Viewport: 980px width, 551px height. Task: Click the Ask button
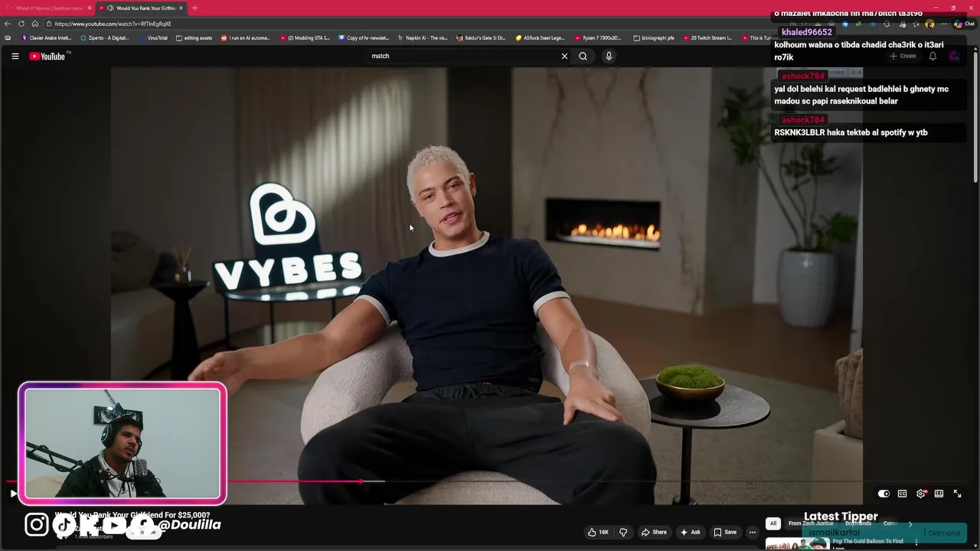[x=691, y=532]
